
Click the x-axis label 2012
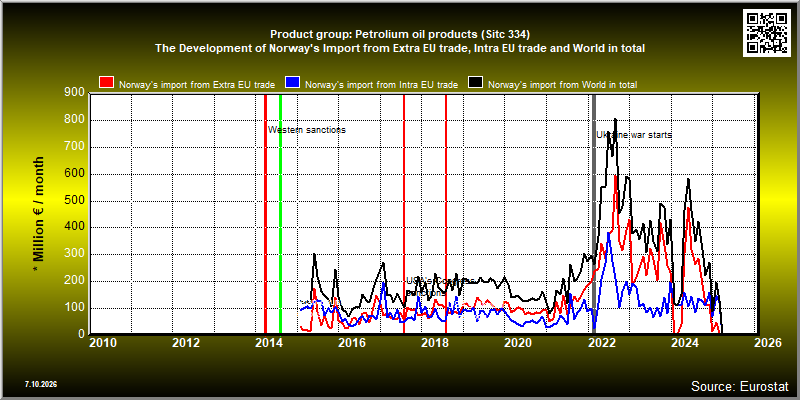pos(186,343)
